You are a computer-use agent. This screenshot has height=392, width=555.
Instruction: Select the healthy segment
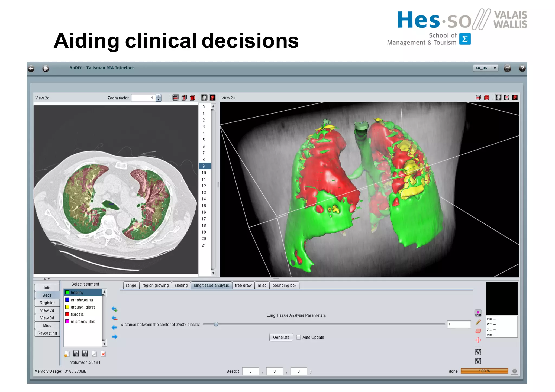tap(83, 293)
